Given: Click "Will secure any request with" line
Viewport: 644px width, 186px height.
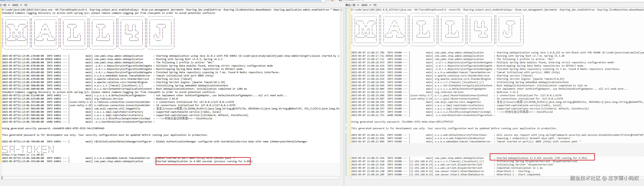Looking at the screenshot, I should click(x=497, y=135).
